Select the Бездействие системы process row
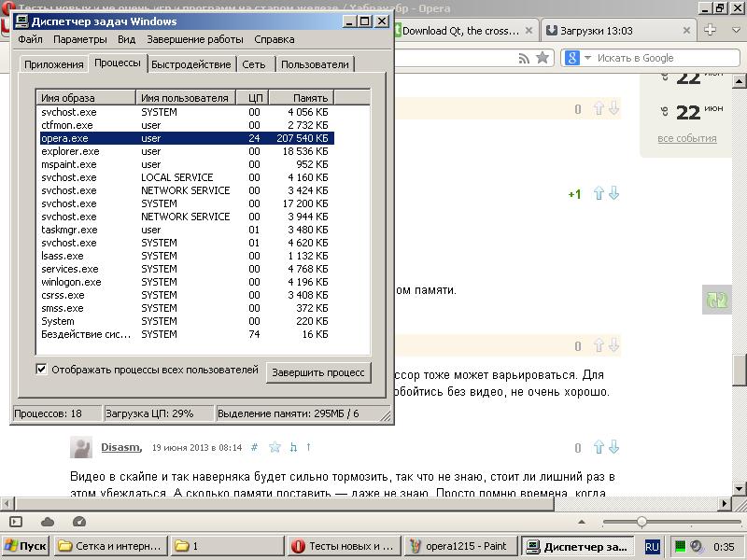The image size is (747, 560). pos(187,334)
